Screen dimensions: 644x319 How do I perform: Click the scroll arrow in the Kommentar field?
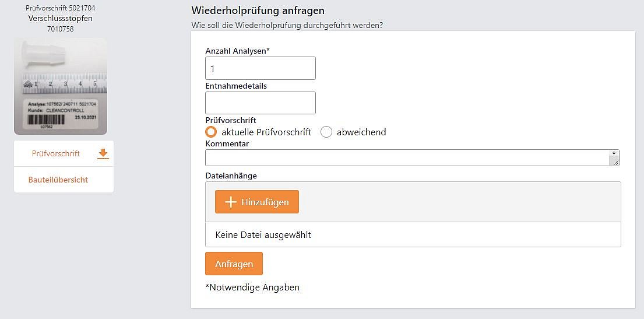[614, 154]
